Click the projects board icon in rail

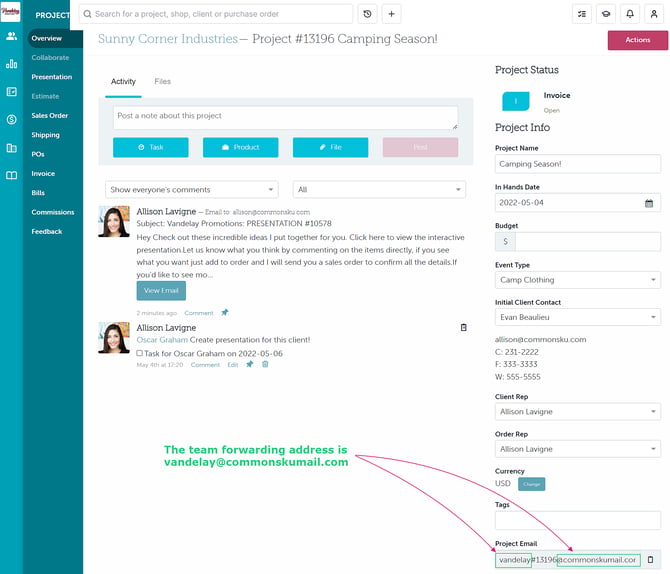click(12, 91)
